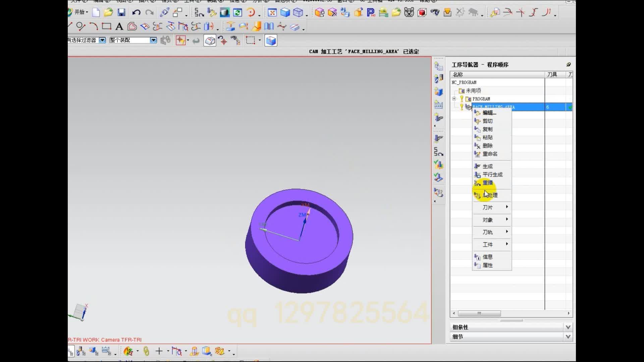Pin the Operation Navigator panel

tap(569, 64)
